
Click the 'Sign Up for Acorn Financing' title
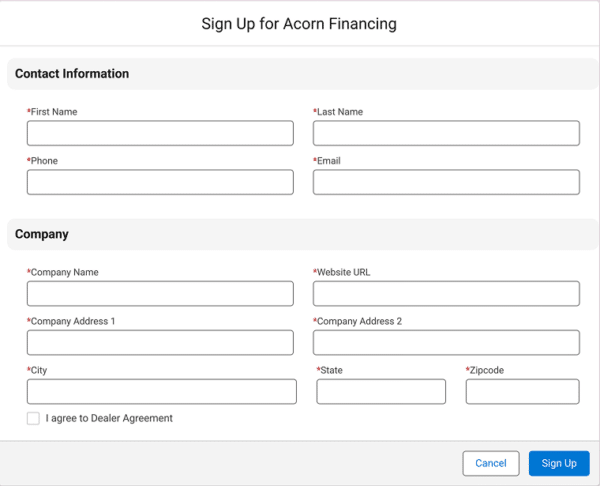[299, 24]
